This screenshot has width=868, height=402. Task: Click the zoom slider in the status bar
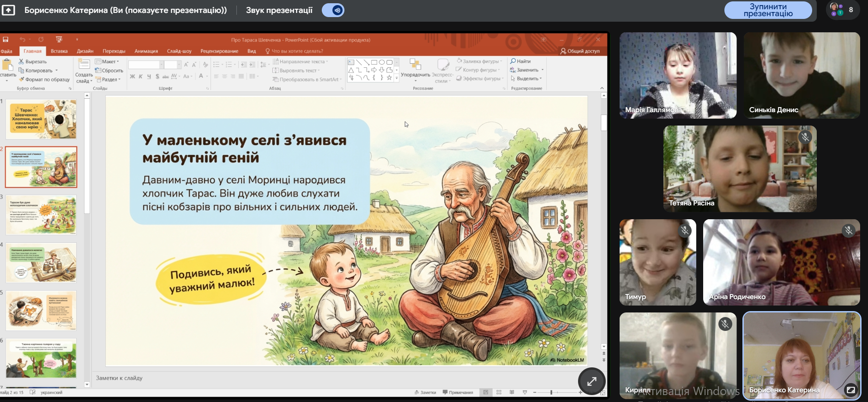[551, 392]
